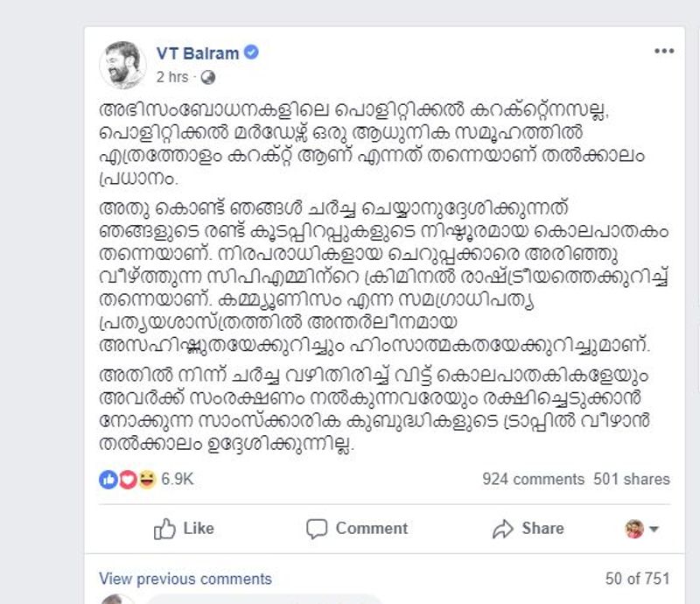Show the 924 comments
Image resolution: width=700 pixels, height=604 pixels.
click(x=533, y=480)
